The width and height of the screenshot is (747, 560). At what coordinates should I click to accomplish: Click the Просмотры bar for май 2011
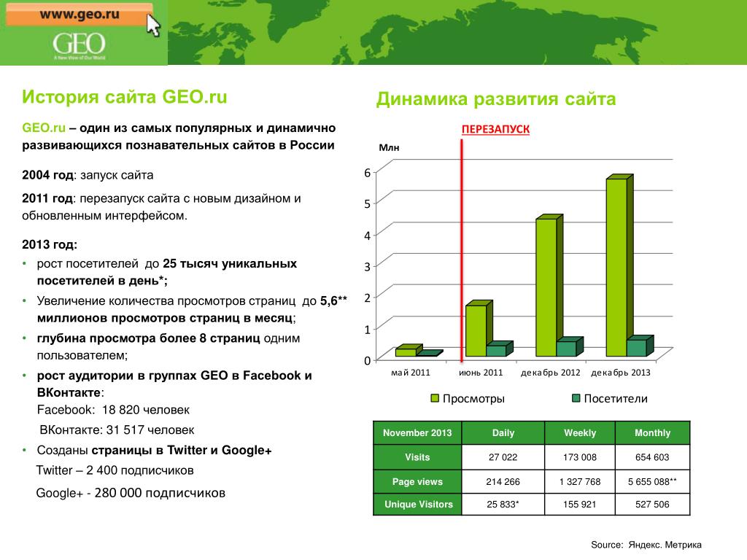406,352
